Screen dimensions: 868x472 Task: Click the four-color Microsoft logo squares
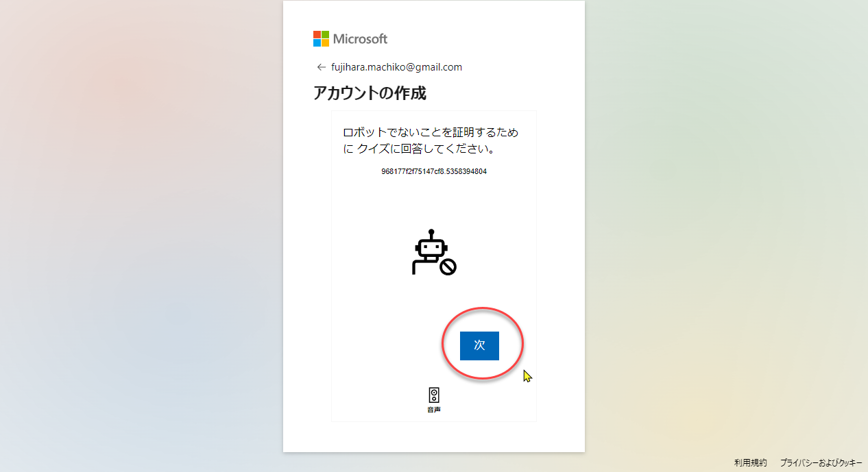321,38
